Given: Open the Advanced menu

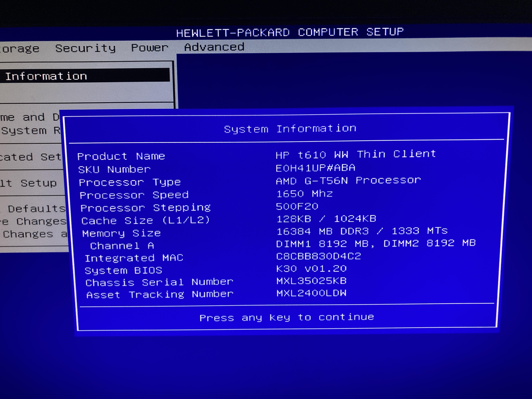Looking at the screenshot, I should click(214, 47).
